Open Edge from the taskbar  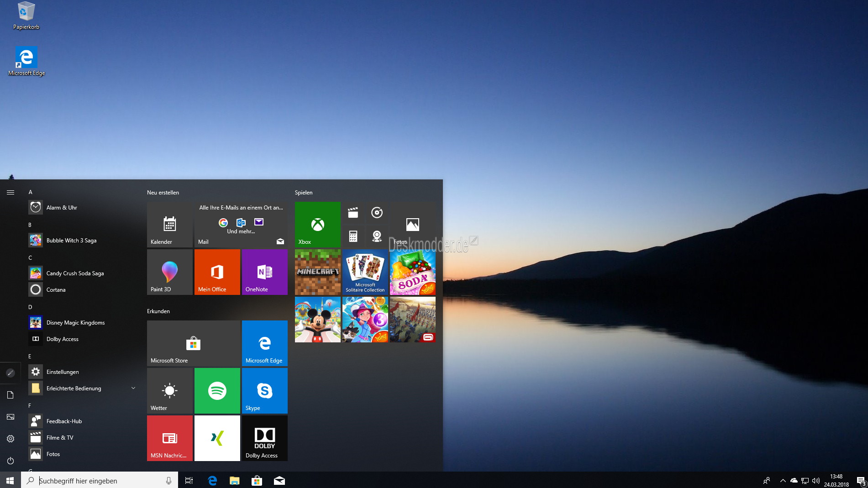212,480
